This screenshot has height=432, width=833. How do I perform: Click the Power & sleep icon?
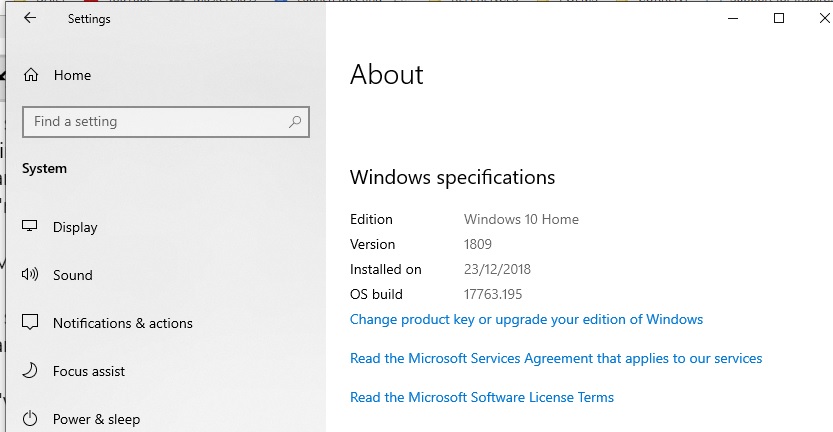click(30, 419)
